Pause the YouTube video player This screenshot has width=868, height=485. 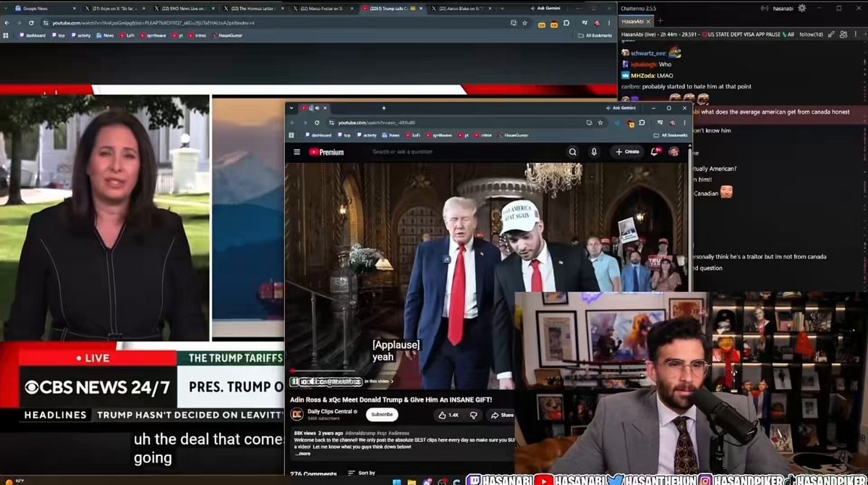(294, 381)
